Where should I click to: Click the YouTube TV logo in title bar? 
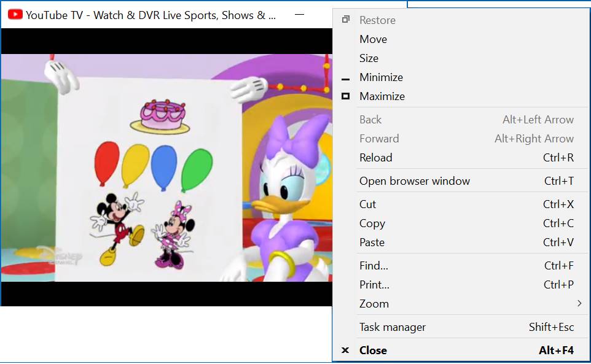coord(15,15)
